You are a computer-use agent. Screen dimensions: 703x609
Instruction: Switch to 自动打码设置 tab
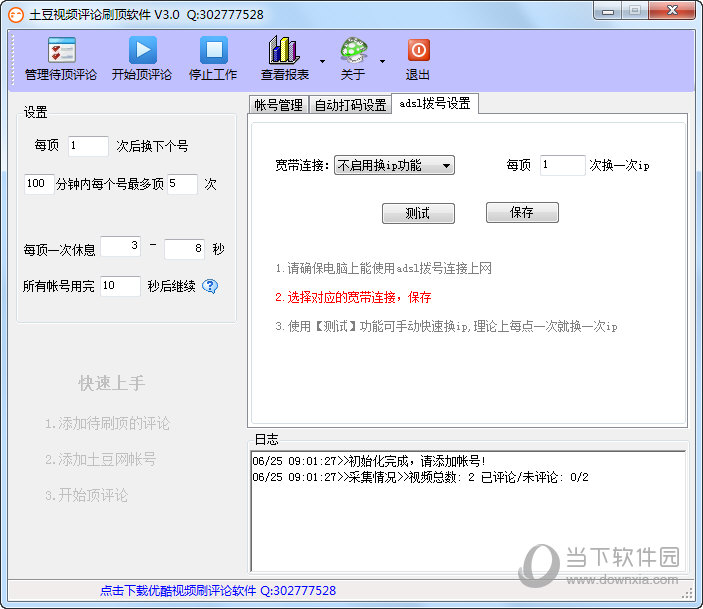[x=350, y=105]
